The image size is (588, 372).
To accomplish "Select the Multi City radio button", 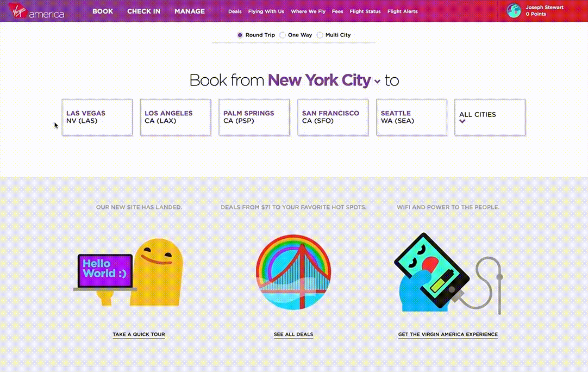I will point(320,35).
